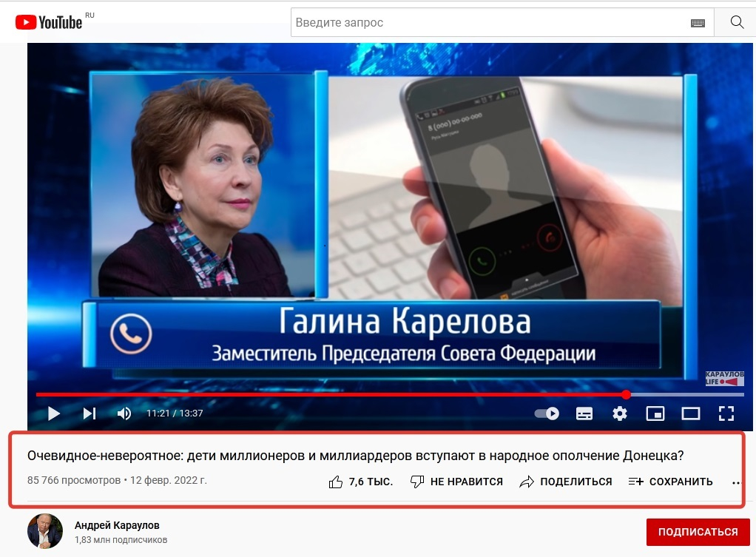The width and height of the screenshot is (756, 557).
Task: Click the red progress bar scrubber
Action: tap(626, 394)
